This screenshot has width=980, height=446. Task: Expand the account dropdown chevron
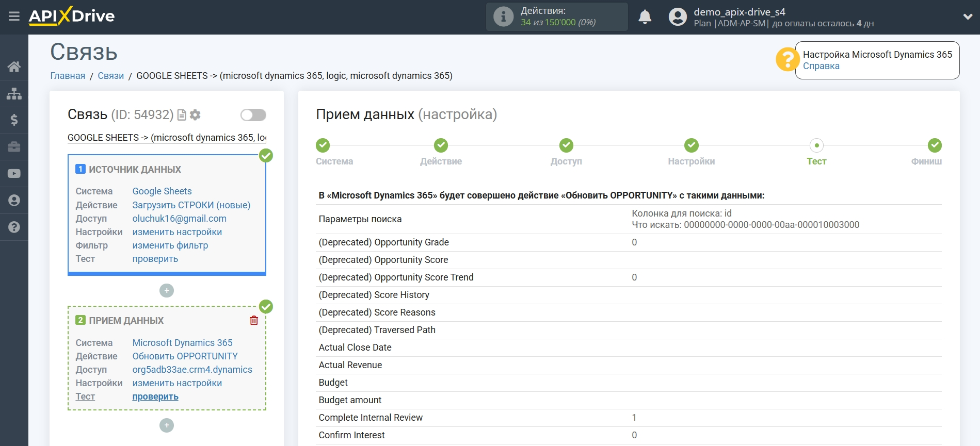click(968, 17)
